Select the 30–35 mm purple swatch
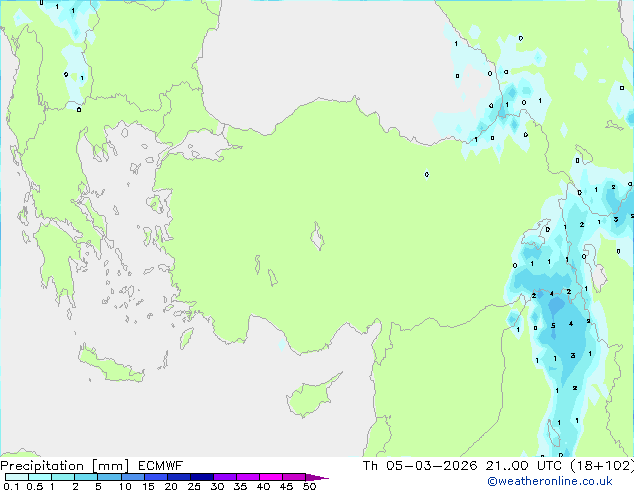Screen dimensions: 634x490 pos(224,477)
